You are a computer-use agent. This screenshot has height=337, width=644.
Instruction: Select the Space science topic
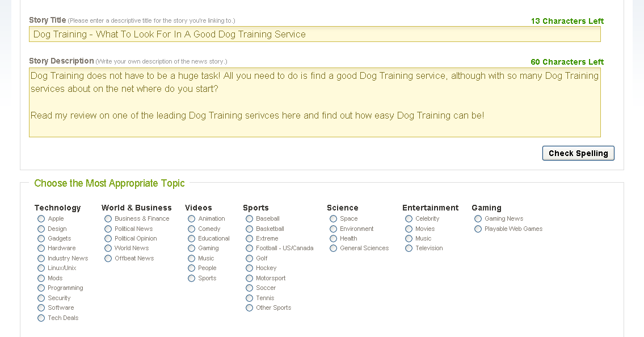[x=334, y=219]
